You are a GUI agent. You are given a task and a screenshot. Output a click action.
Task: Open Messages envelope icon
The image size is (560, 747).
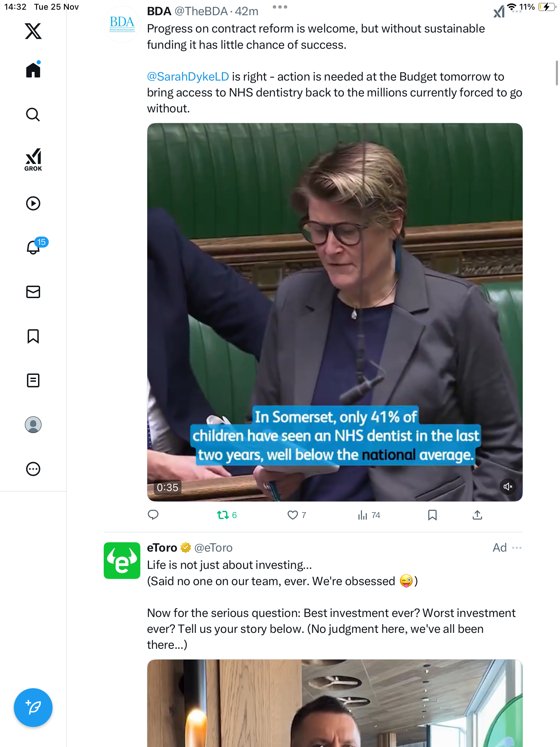[x=33, y=292]
